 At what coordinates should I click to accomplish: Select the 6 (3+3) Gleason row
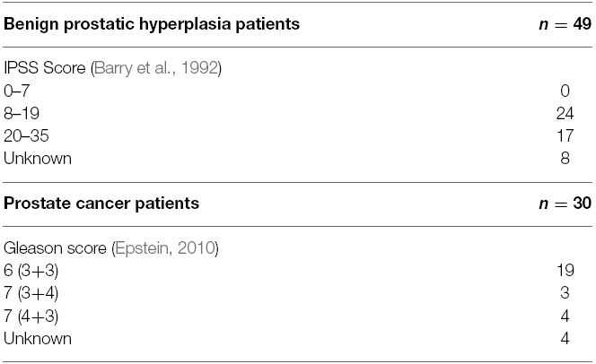(298, 270)
